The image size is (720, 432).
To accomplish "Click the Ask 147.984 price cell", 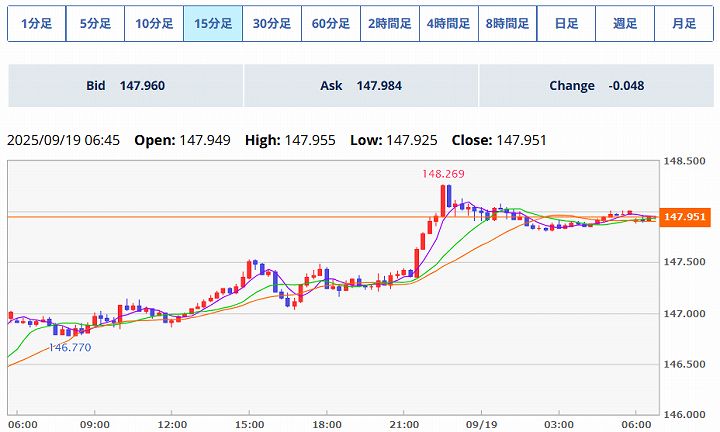I will pyautogui.click(x=361, y=86).
